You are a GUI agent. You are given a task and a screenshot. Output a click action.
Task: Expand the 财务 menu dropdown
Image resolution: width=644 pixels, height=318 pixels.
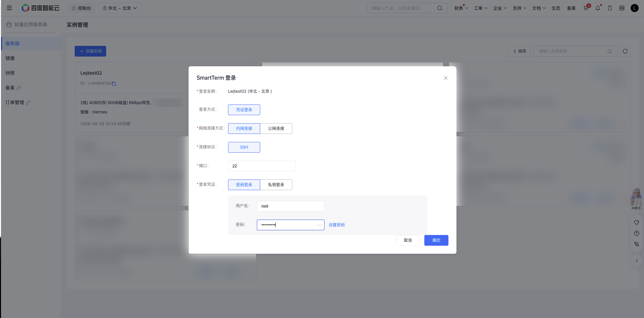[x=461, y=8]
